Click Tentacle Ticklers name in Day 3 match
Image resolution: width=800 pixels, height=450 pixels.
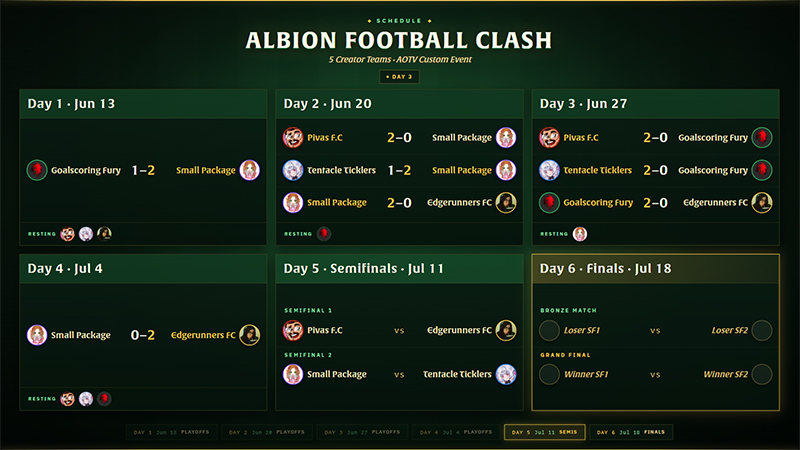(x=597, y=170)
